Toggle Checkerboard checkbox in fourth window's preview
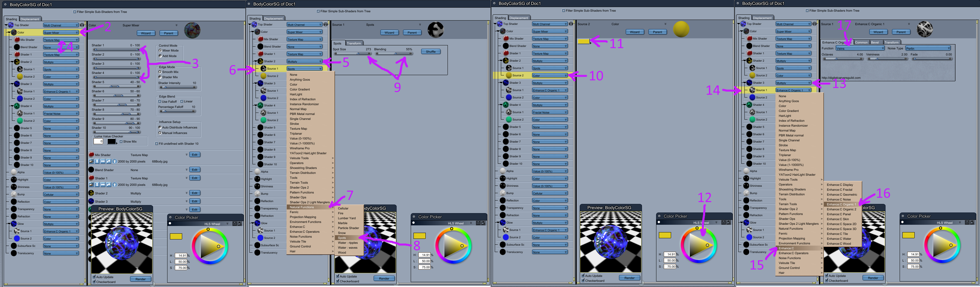Viewport: 980px width, 287px height. (826, 281)
